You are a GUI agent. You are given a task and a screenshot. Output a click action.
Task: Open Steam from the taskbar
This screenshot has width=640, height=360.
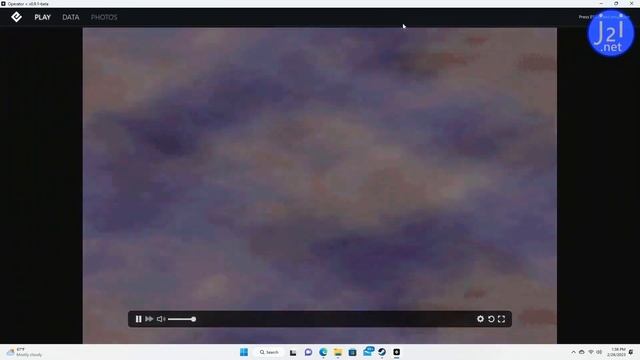pos(382,352)
